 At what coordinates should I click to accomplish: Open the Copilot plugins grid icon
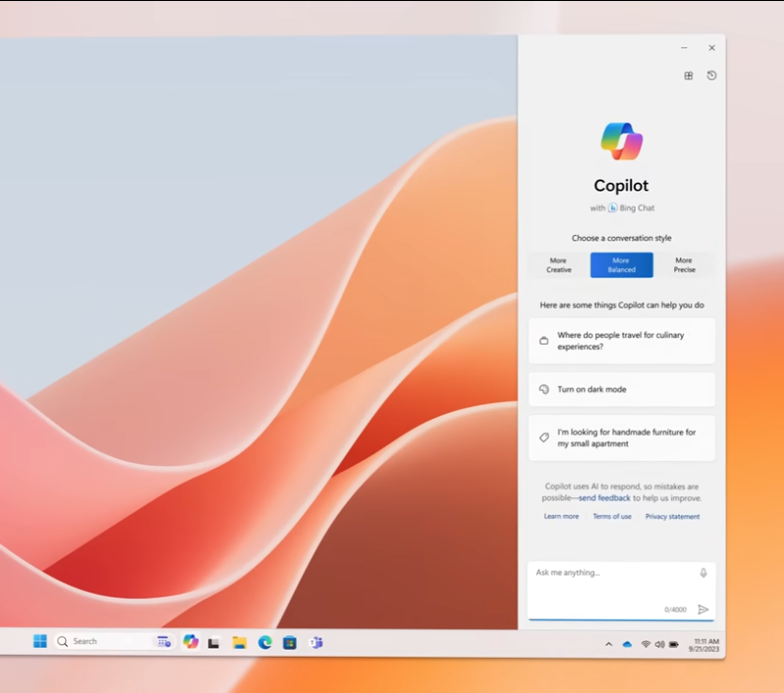[689, 76]
